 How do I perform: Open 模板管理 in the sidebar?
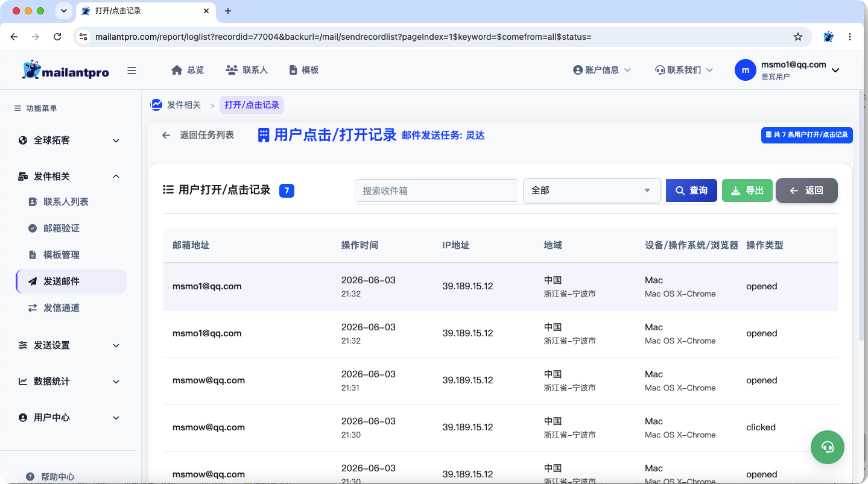click(x=61, y=255)
